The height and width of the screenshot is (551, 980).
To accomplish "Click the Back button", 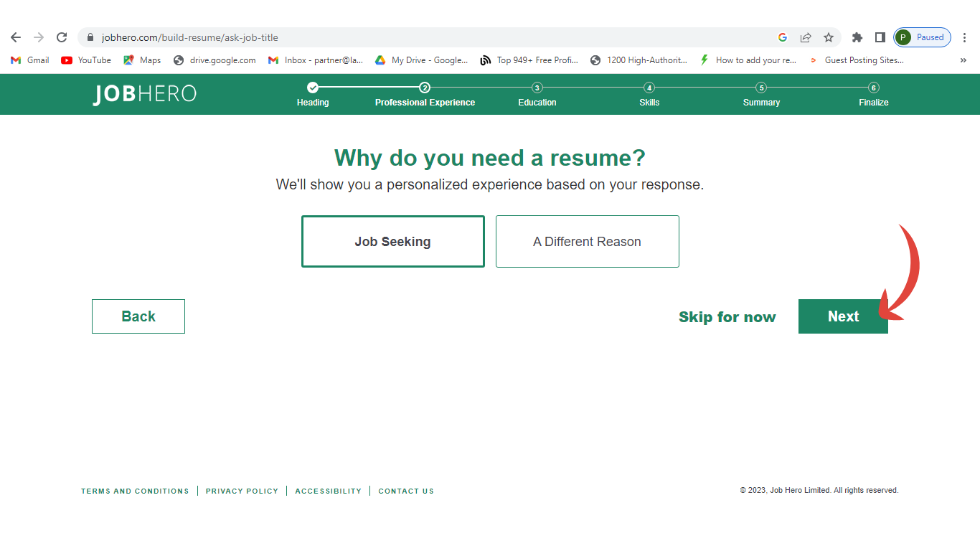I will coord(138,316).
